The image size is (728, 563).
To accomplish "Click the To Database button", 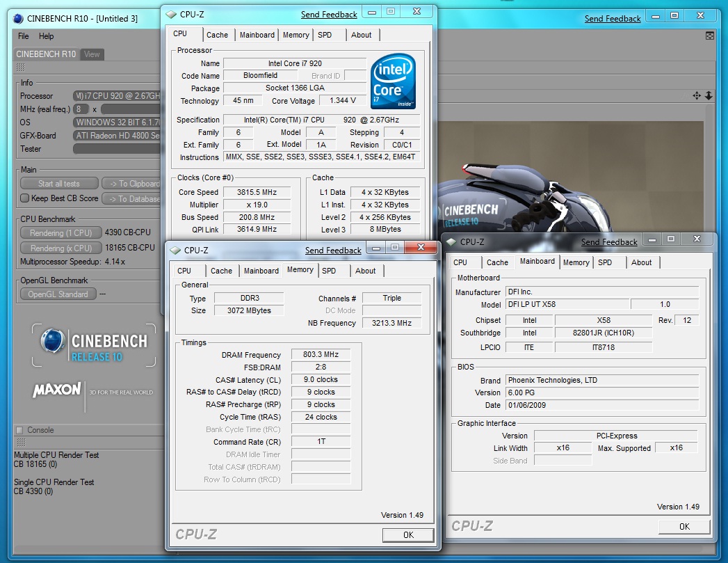I will (x=132, y=199).
